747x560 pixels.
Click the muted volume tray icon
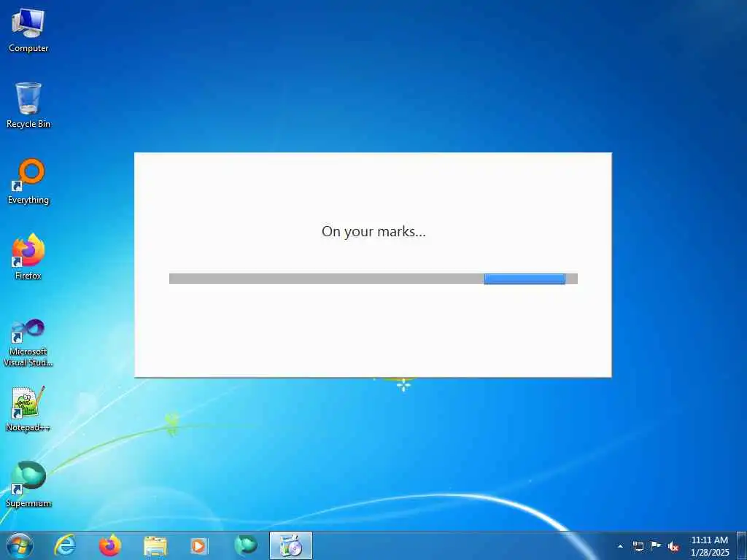click(673, 547)
